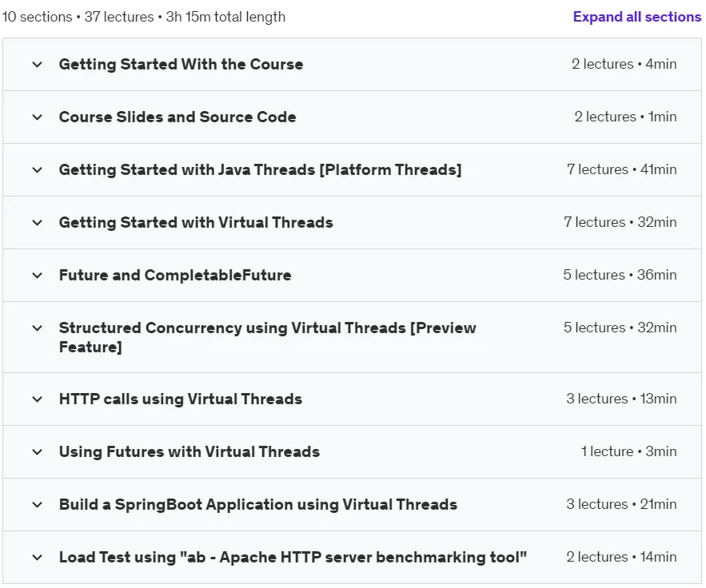
Task: Click the 7 lectures 41min label
Action: 621,169
